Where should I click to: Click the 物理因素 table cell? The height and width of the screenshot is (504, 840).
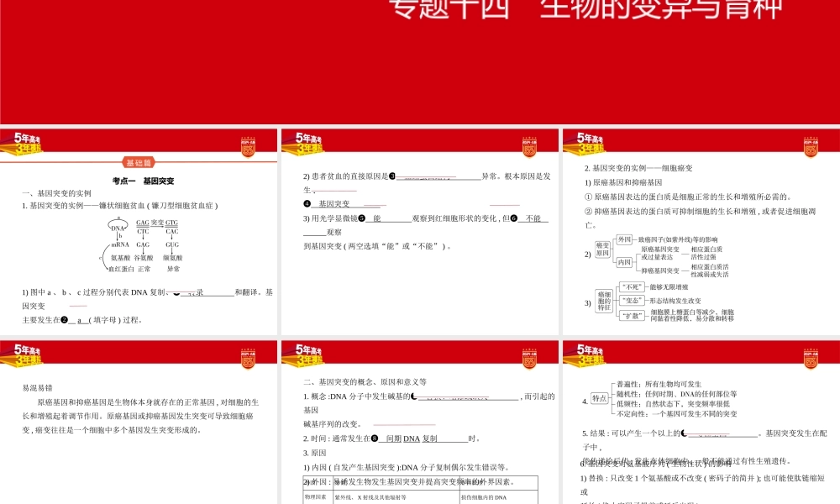tap(313, 497)
